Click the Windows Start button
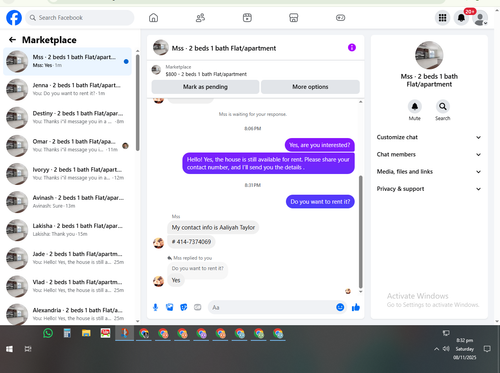 9,349
